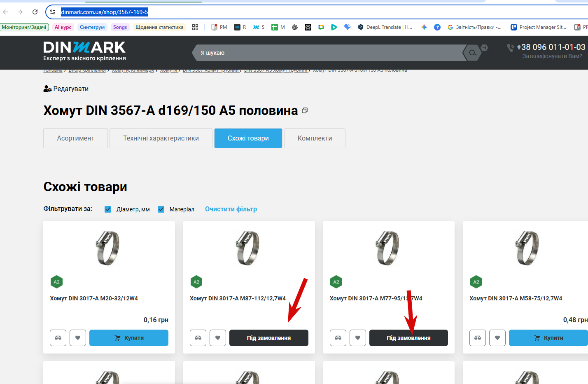The height and width of the screenshot is (384, 588).
Task: Compare Хомут M77-95 via binoculars icon
Action: [338, 338]
